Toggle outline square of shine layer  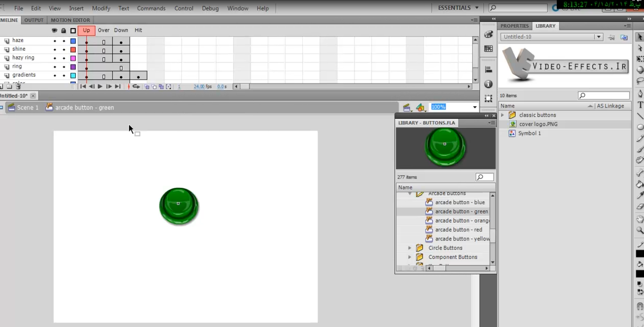click(x=73, y=50)
